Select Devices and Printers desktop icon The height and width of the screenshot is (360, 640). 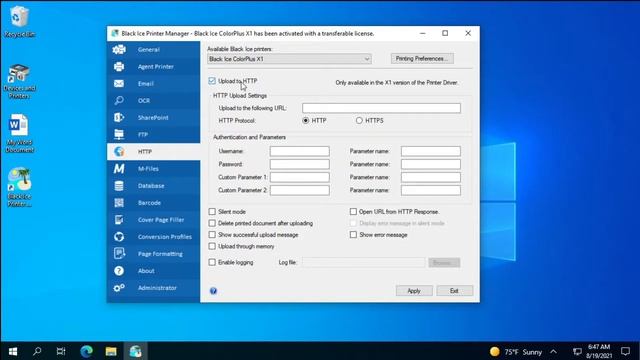coord(19,82)
